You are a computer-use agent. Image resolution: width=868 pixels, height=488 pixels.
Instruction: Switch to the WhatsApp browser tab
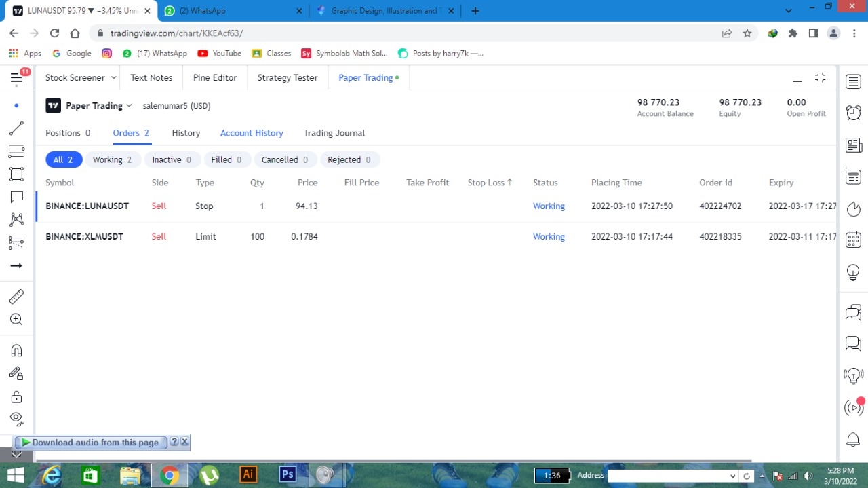(234, 11)
